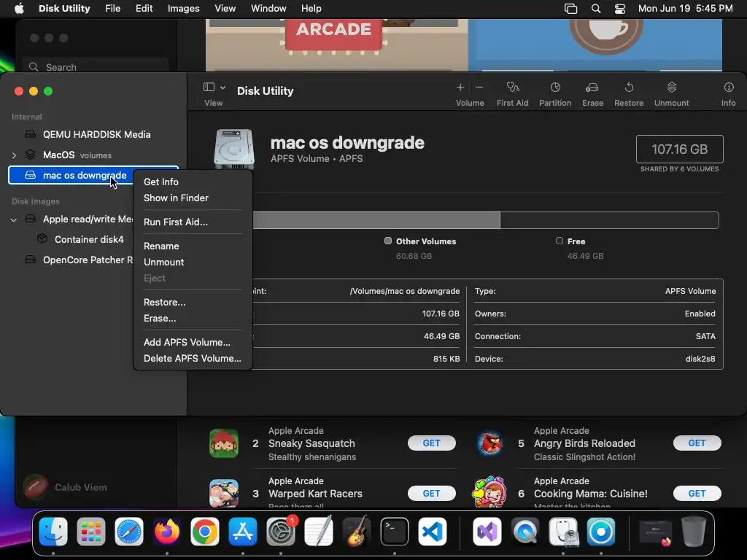
Task: Click the Spotlight search icon
Action: click(x=595, y=9)
